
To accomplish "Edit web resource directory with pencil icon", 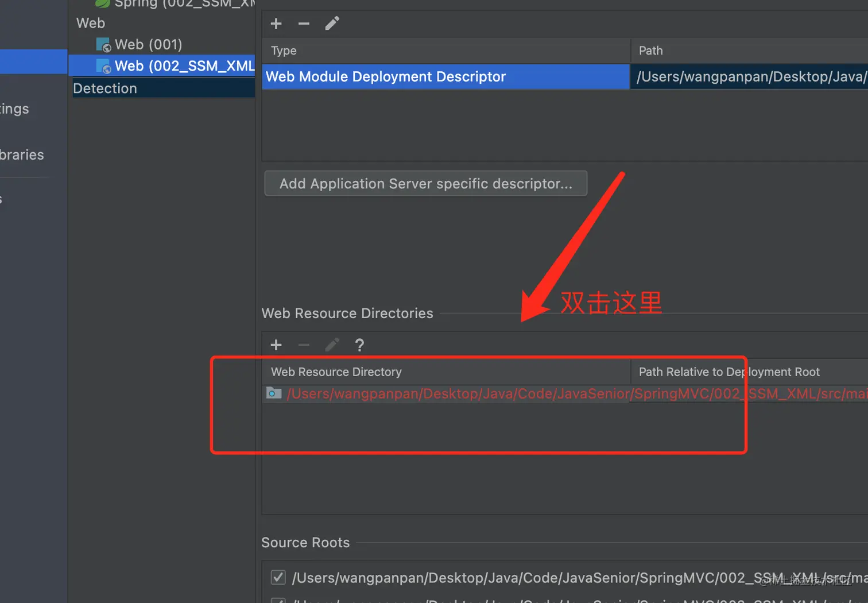I will click(332, 345).
